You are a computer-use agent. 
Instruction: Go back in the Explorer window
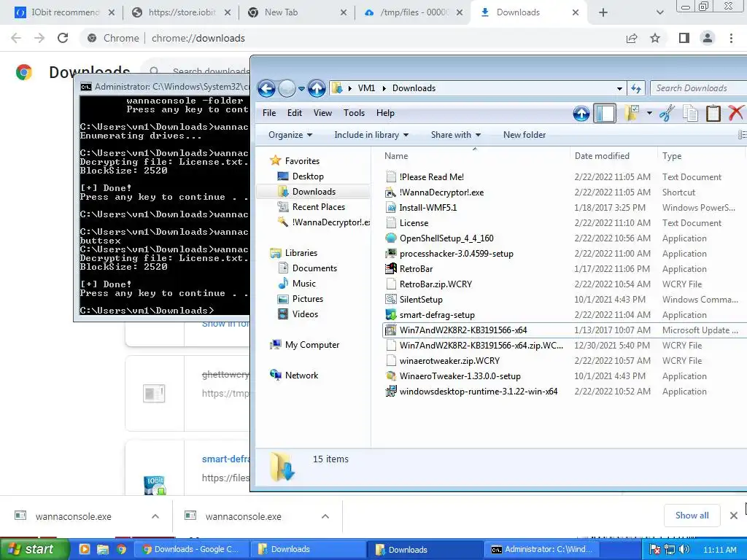(266, 88)
